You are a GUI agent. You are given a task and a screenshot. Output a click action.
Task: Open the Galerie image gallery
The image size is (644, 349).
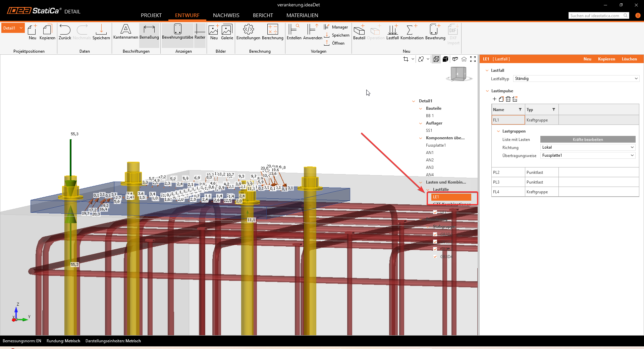tap(227, 32)
